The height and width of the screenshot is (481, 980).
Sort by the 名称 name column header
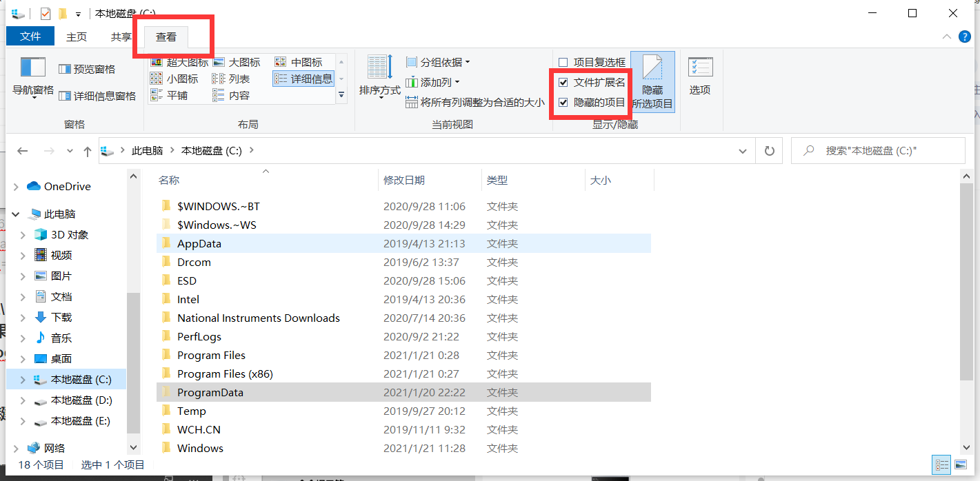click(268, 180)
